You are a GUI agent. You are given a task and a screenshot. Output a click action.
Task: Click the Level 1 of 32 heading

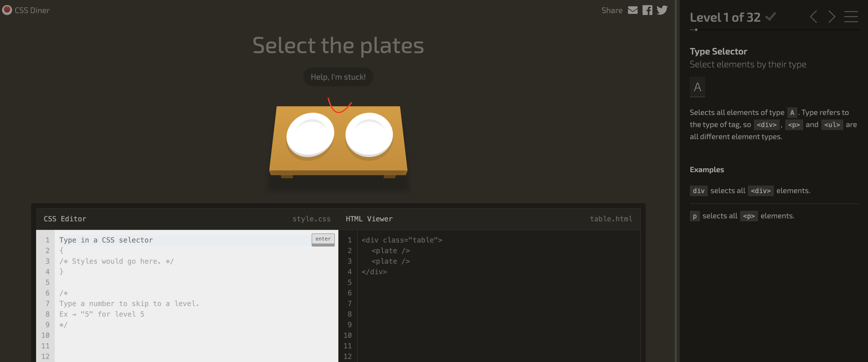pyautogui.click(x=725, y=17)
